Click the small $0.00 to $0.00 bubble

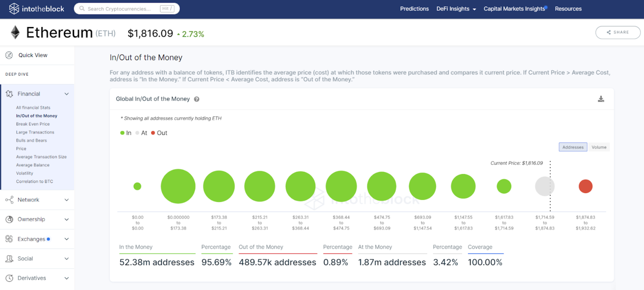[x=137, y=186]
